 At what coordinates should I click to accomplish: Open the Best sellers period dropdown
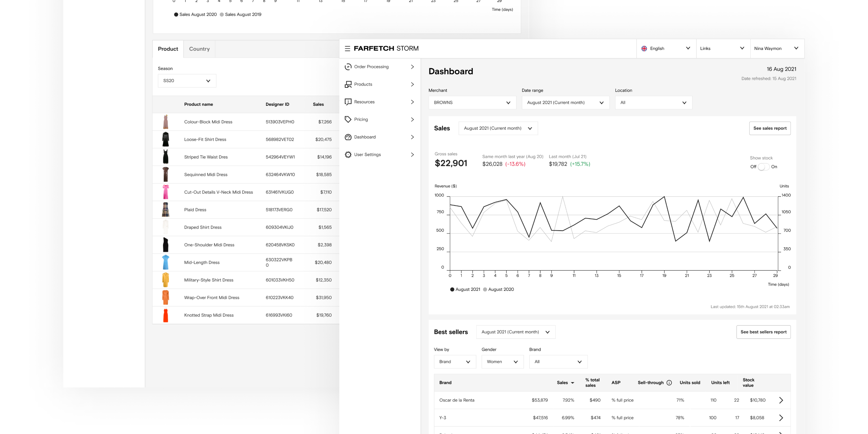point(516,332)
